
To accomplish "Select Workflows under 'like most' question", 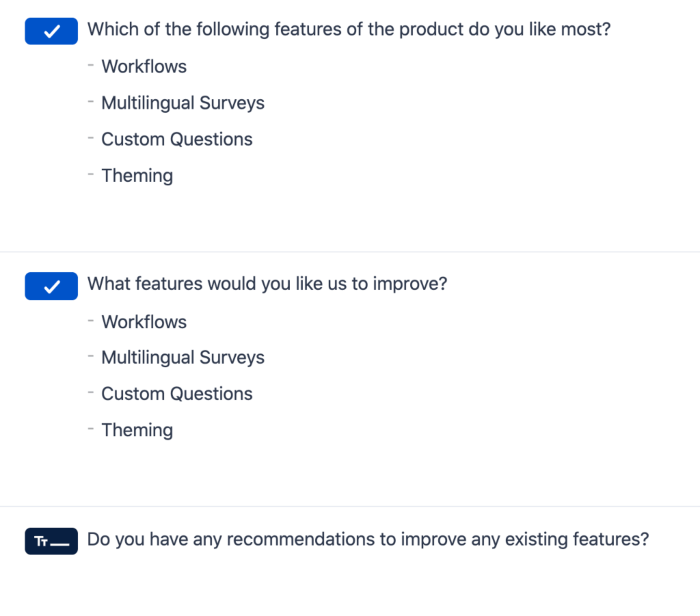I will tap(144, 66).
